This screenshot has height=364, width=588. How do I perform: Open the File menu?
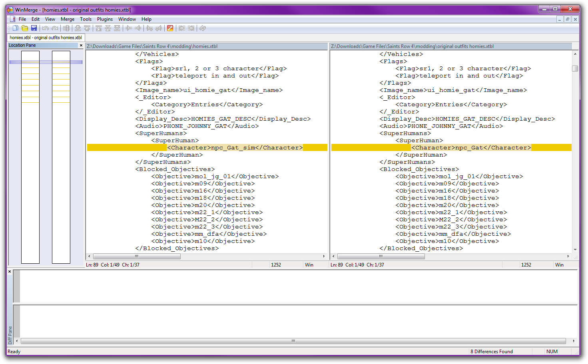coord(22,19)
